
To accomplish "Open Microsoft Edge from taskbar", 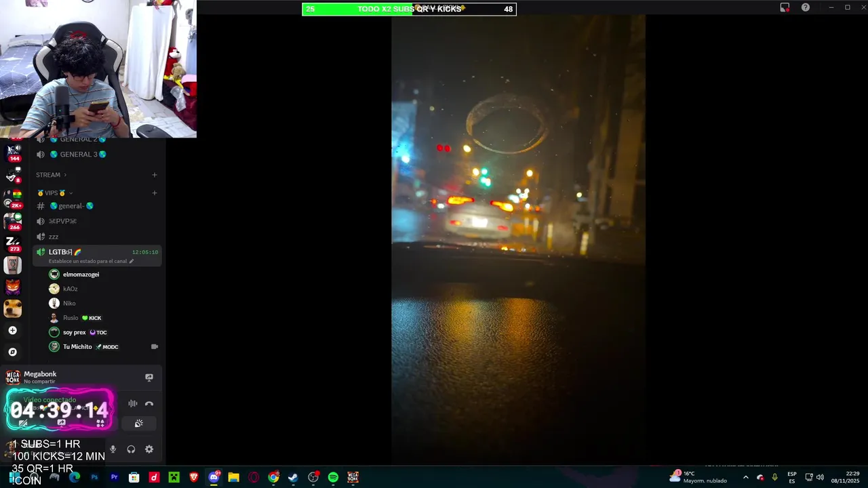I will 75,477.
